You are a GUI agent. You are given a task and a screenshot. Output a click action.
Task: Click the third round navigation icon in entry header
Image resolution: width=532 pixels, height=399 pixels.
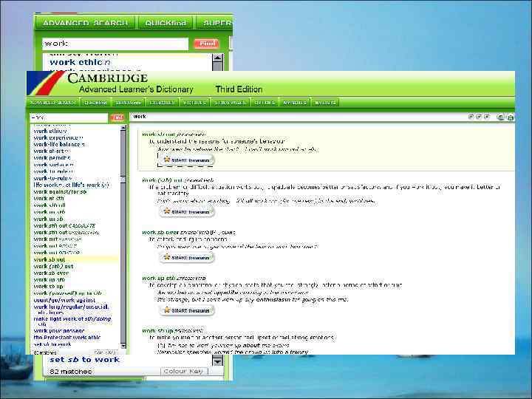(x=486, y=117)
